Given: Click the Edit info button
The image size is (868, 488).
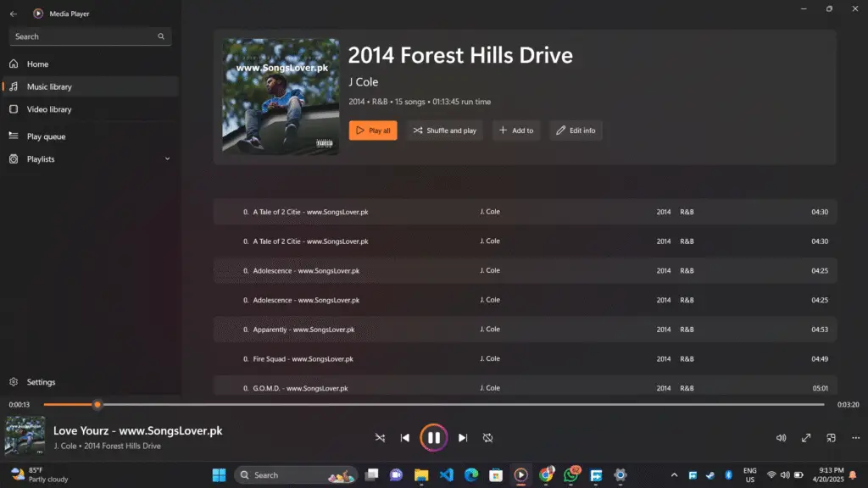Looking at the screenshot, I should coord(576,130).
